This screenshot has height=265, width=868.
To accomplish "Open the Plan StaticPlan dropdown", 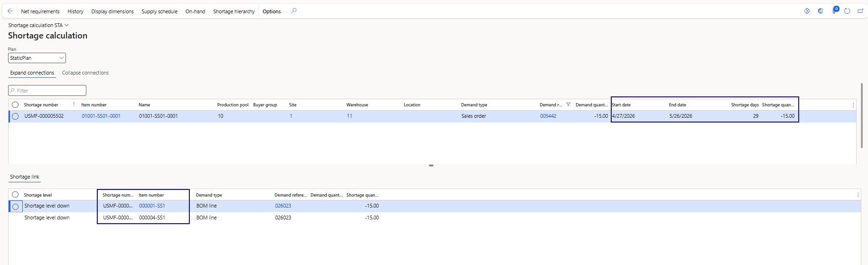I will coord(37,58).
